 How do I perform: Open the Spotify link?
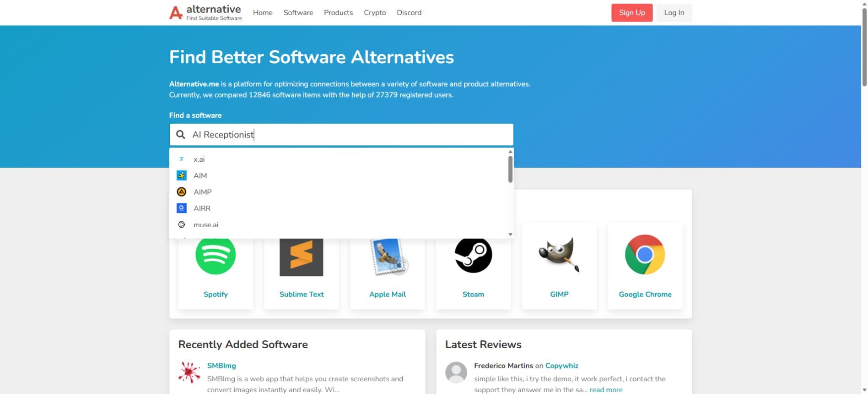216,295
